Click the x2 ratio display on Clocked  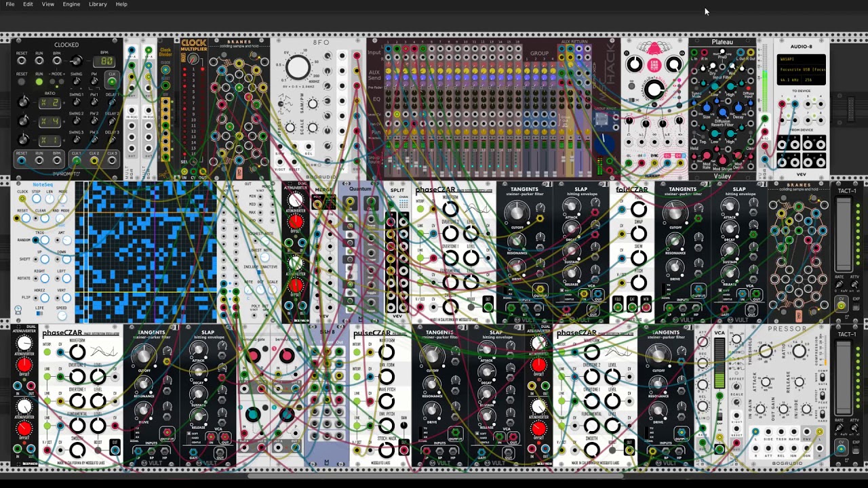pos(49,102)
